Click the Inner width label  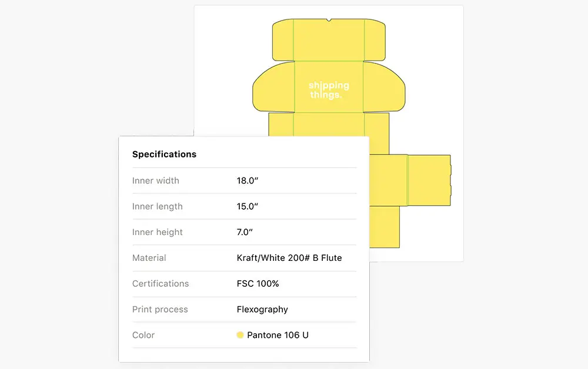point(156,180)
